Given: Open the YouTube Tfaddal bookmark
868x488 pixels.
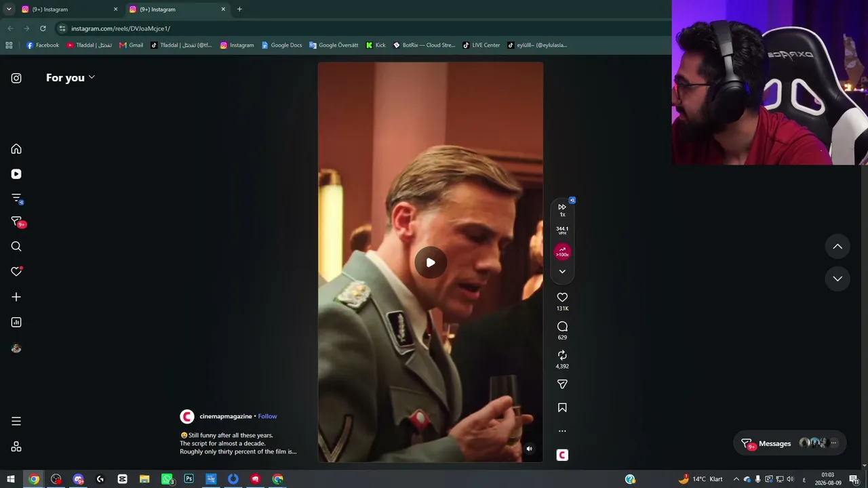Looking at the screenshot, I should pyautogui.click(x=90, y=45).
